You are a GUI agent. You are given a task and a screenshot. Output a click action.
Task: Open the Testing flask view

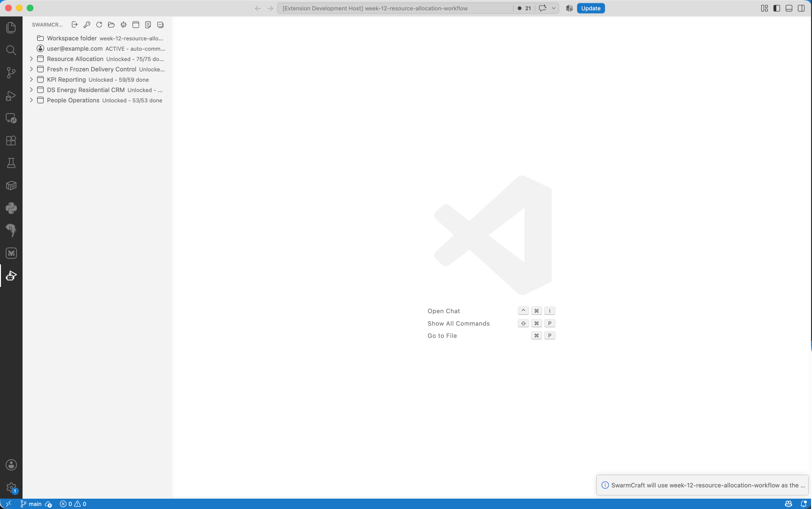point(11,163)
